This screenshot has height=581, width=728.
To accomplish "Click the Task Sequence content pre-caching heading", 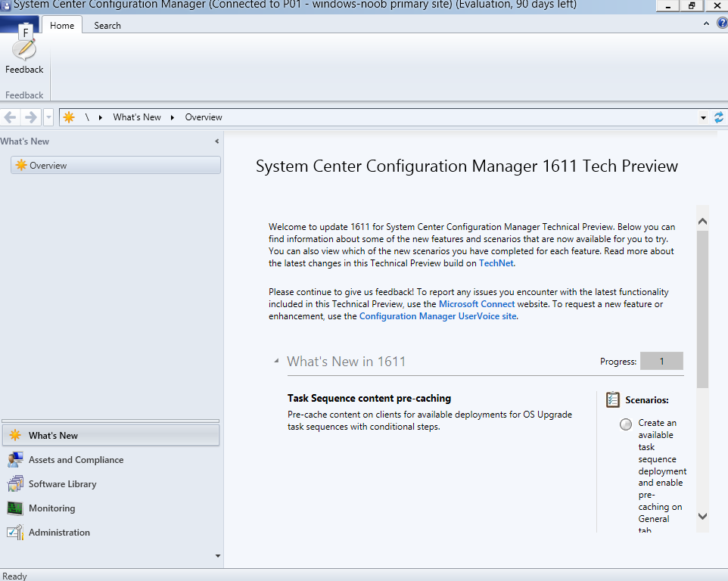I will click(x=369, y=398).
